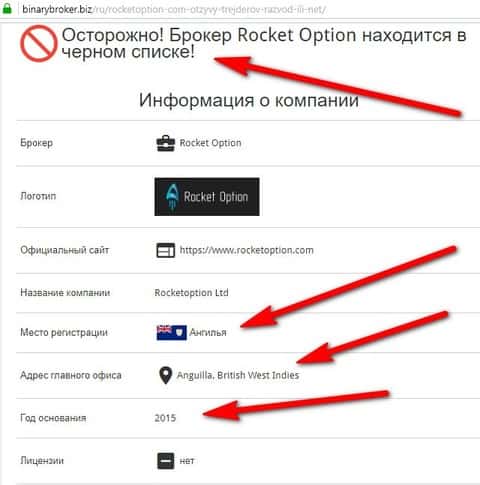The width and height of the screenshot is (480, 485).
Task: Click the minus icon next to нет
Action: [x=166, y=461]
